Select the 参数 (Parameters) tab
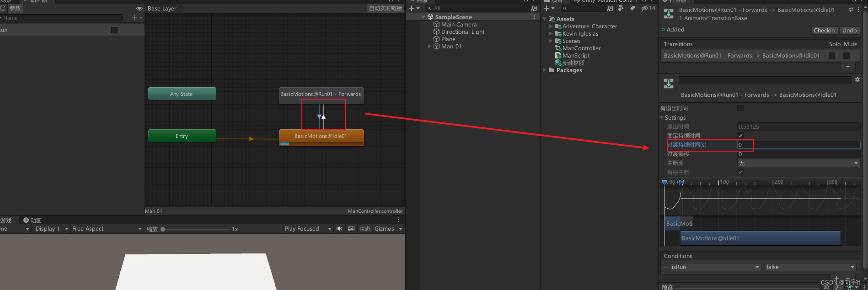The image size is (868, 290). click(15, 8)
